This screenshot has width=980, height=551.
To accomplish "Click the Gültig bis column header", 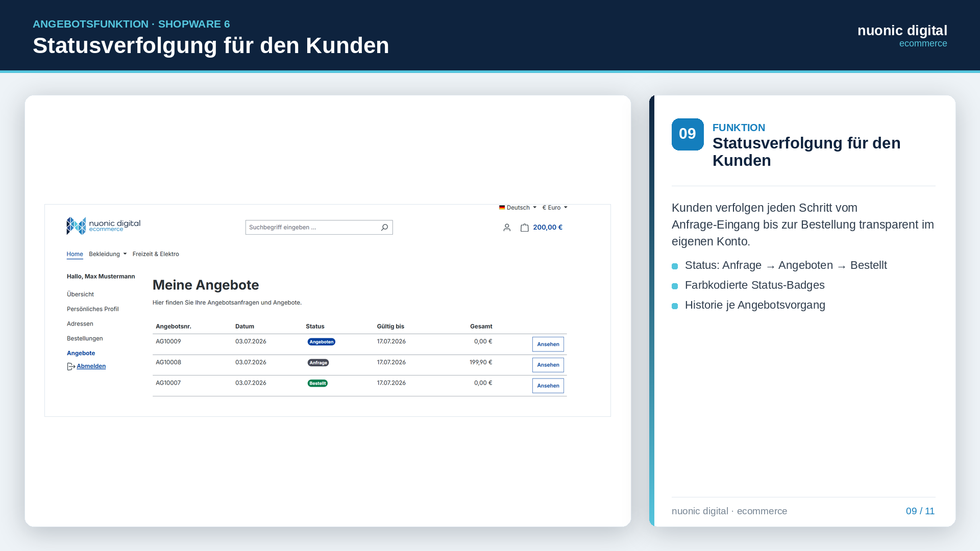I will 390,327.
